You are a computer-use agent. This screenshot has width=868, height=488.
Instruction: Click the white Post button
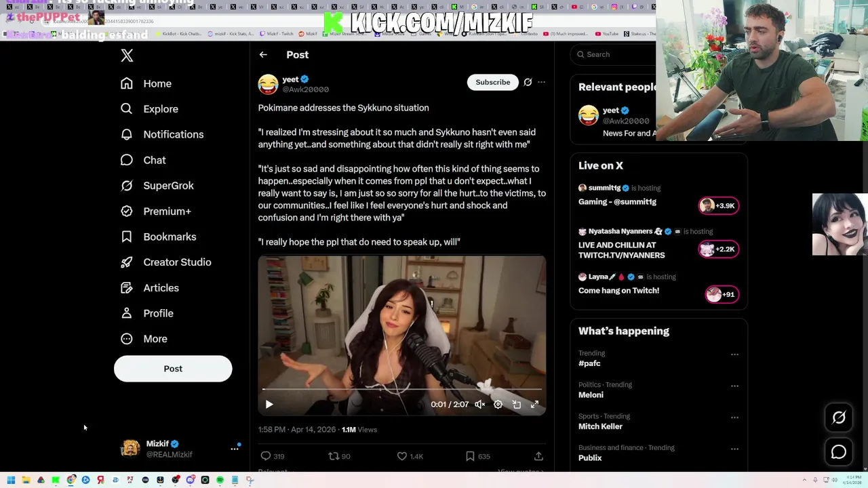(x=173, y=369)
